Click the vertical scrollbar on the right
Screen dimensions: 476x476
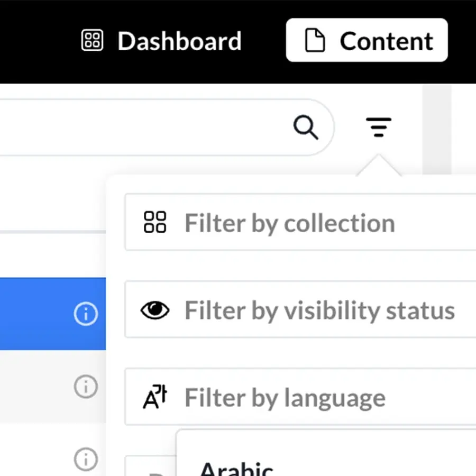(x=437, y=132)
